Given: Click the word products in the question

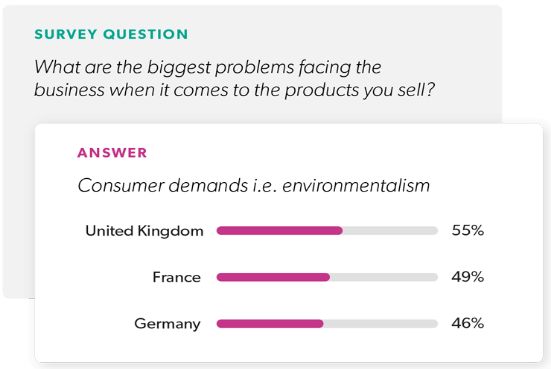Looking at the screenshot, I should (x=322, y=91).
